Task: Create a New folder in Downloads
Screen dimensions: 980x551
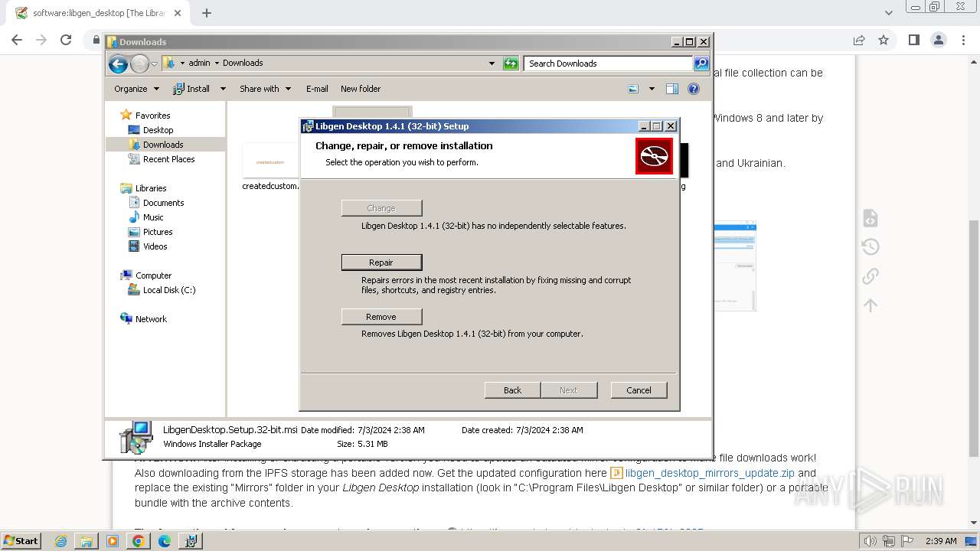Action: (x=361, y=89)
